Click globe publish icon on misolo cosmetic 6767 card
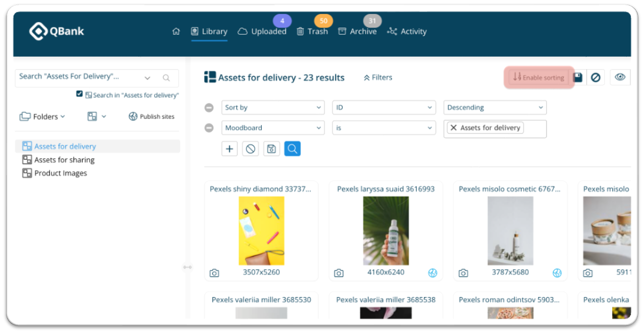This screenshot has height=333, width=644. (557, 273)
